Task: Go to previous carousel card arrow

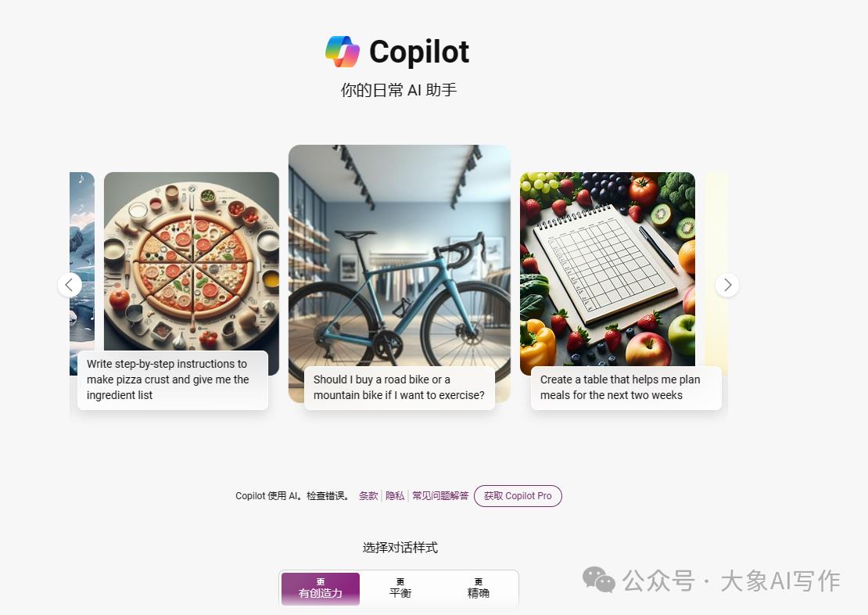Action: coord(70,285)
